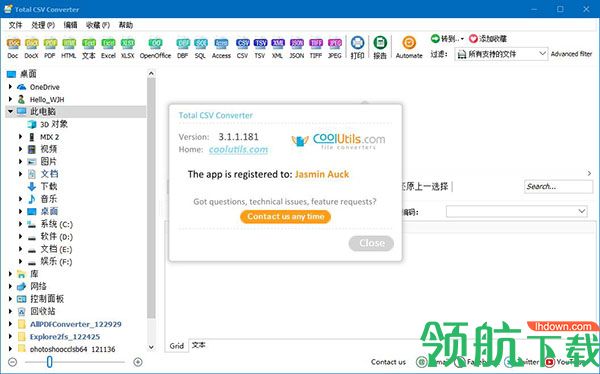This screenshot has height=374, width=600.
Task: Open the 收藏 (F) menu
Action: point(98,25)
